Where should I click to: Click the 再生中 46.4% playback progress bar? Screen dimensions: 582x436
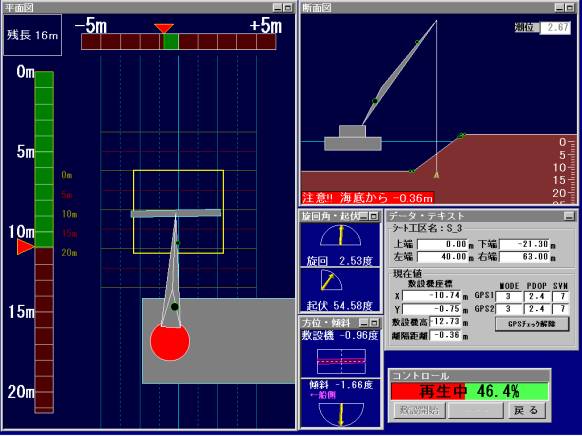point(470,391)
